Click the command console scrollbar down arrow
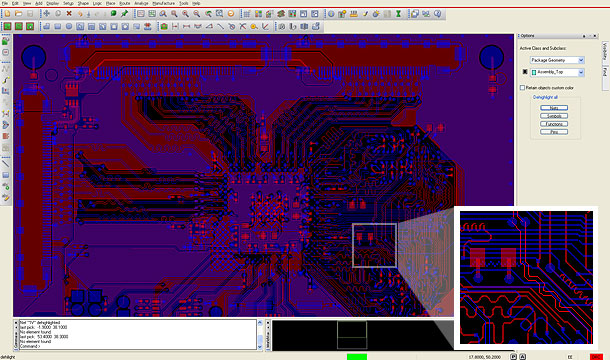610x360 pixels. tap(260, 346)
